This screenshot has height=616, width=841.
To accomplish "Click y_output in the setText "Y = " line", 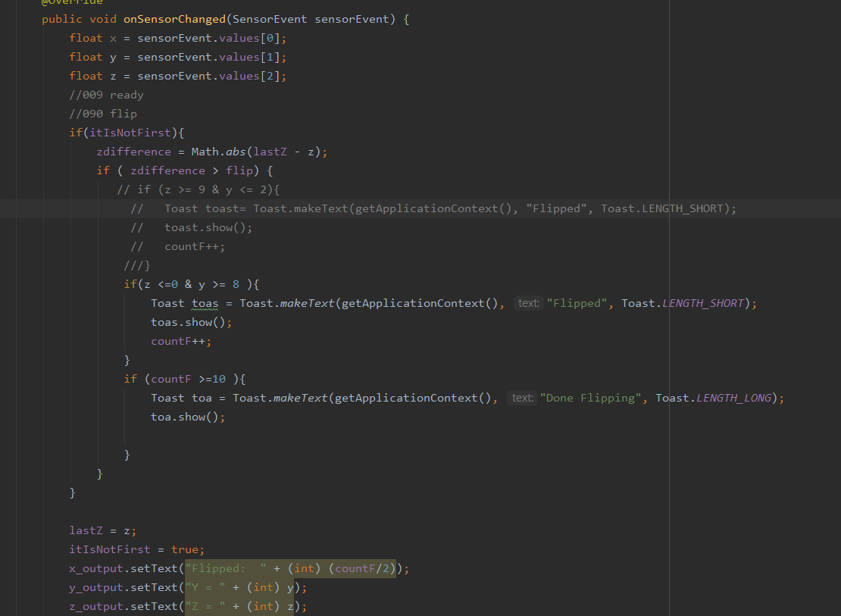I will 96,587.
